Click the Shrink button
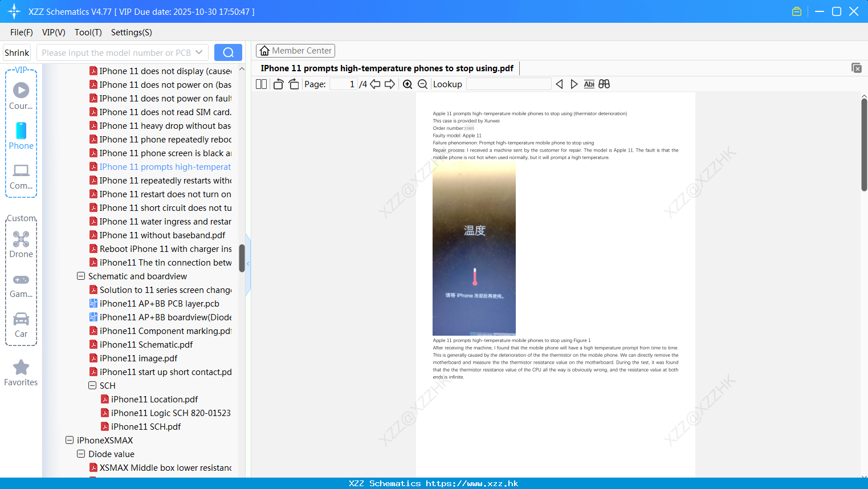The height and width of the screenshot is (489, 868). (17, 52)
